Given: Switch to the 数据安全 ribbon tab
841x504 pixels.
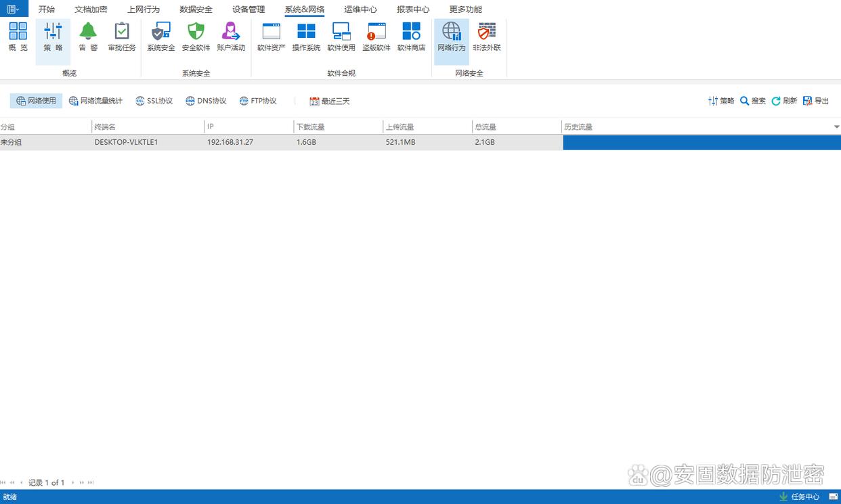Looking at the screenshot, I should tap(196, 9).
